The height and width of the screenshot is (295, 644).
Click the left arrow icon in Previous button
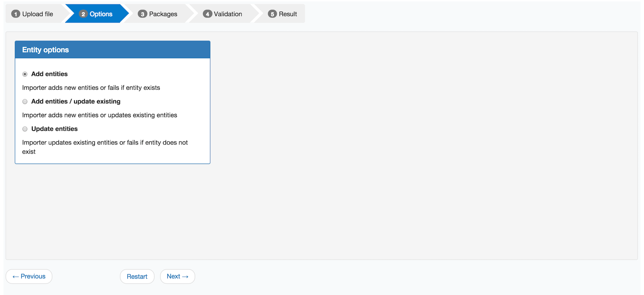[x=16, y=277]
